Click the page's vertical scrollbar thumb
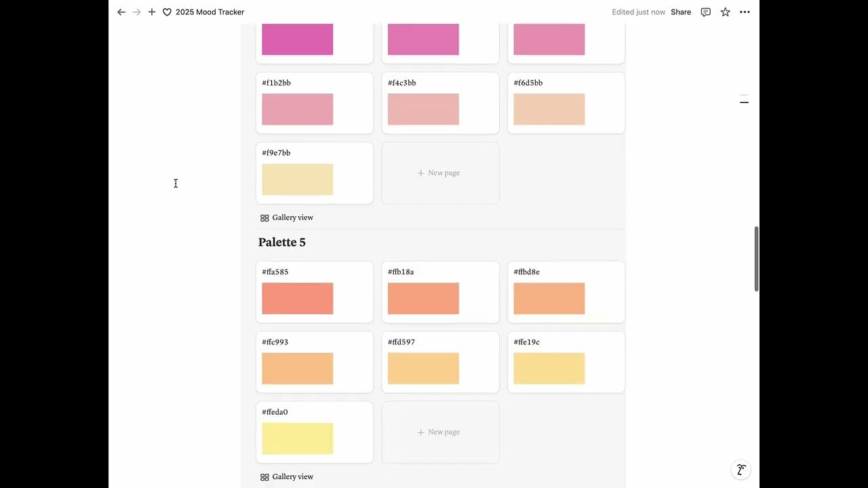This screenshot has width=868, height=488. pyautogui.click(x=756, y=259)
